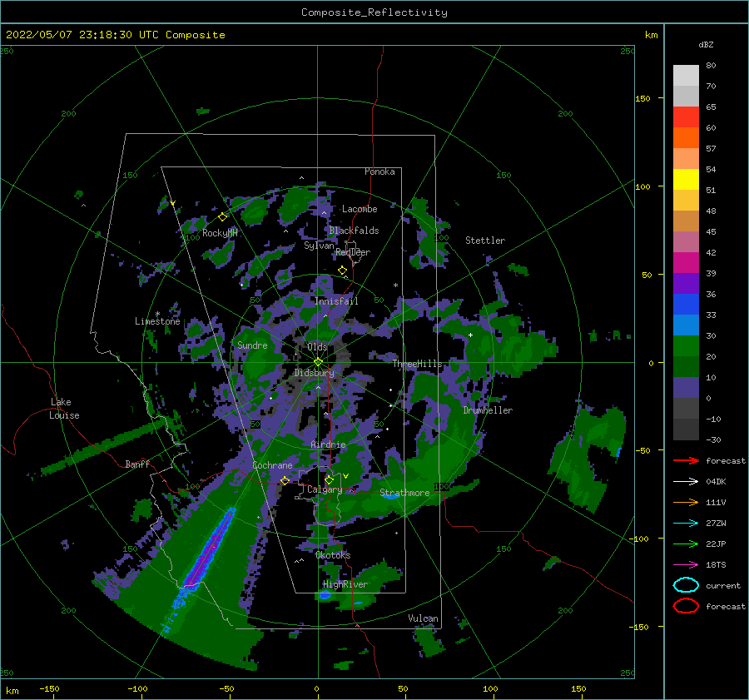Viewport: 749px width, 700px height.
Task: Click the Calgary city label
Action: tap(325, 489)
